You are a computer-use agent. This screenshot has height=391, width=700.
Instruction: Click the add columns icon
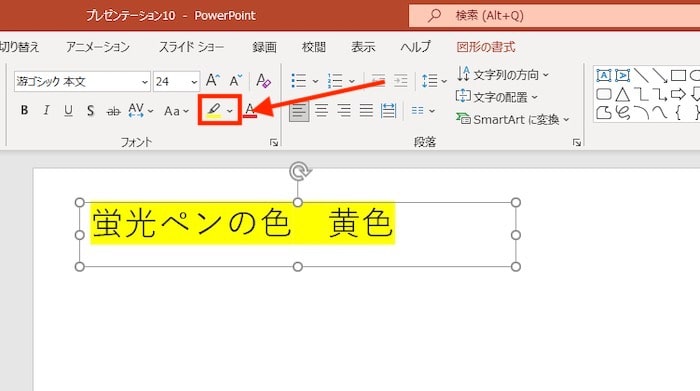[x=417, y=110]
